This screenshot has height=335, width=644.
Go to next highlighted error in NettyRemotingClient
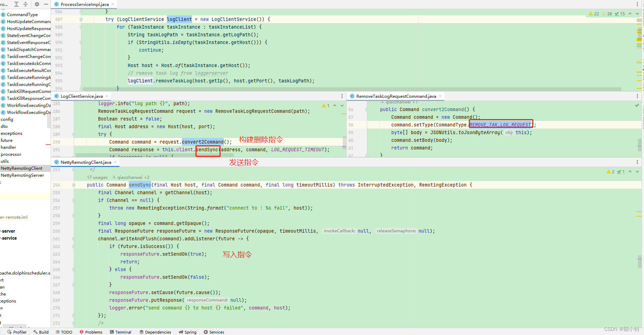637,172
